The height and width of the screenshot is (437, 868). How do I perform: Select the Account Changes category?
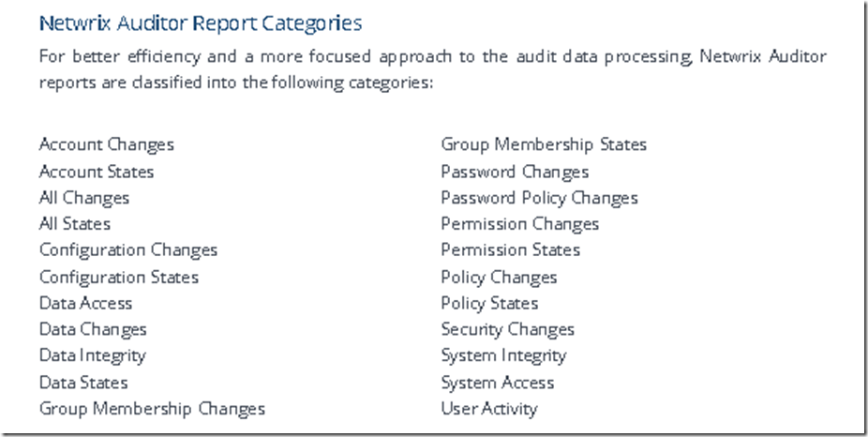pos(107,145)
